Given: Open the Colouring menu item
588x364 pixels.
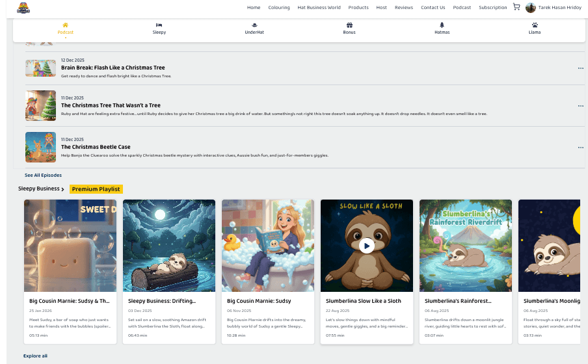Looking at the screenshot, I should (x=279, y=8).
